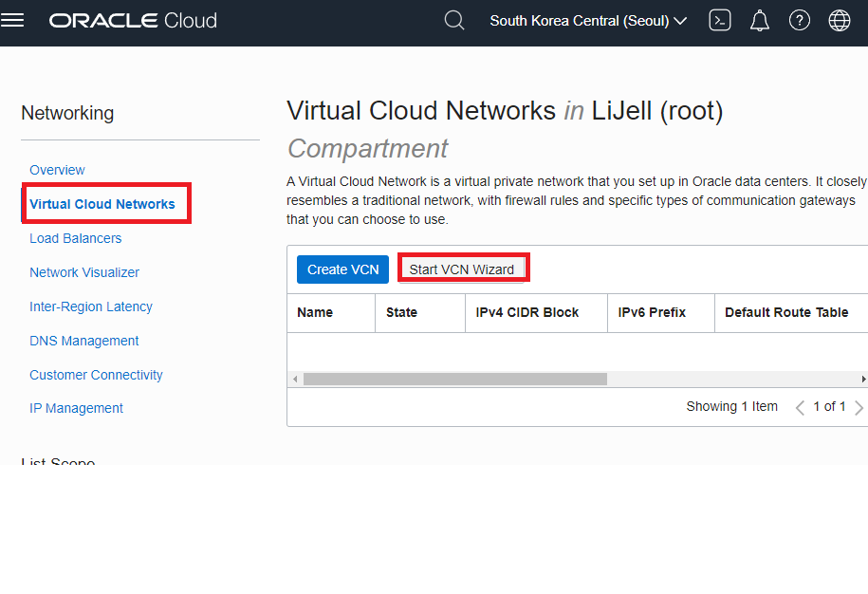Click Start VCN Wizard button
This screenshot has width=868, height=594.
tap(462, 269)
